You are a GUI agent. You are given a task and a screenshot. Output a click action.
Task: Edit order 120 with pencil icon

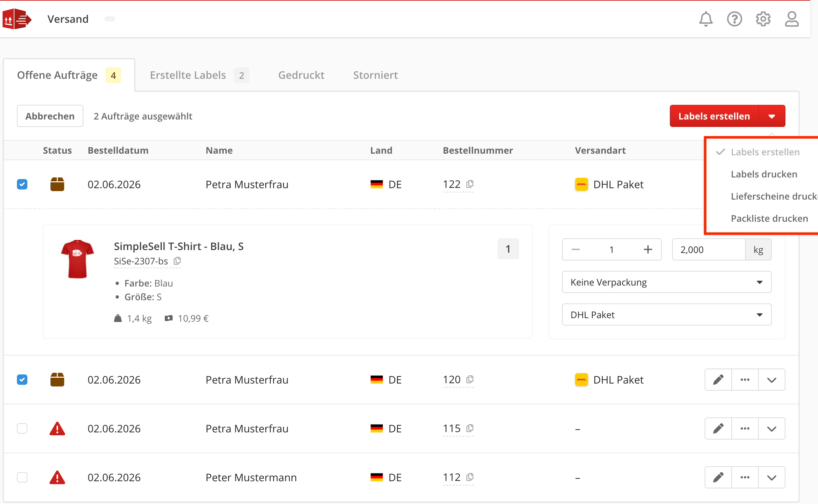718,380
